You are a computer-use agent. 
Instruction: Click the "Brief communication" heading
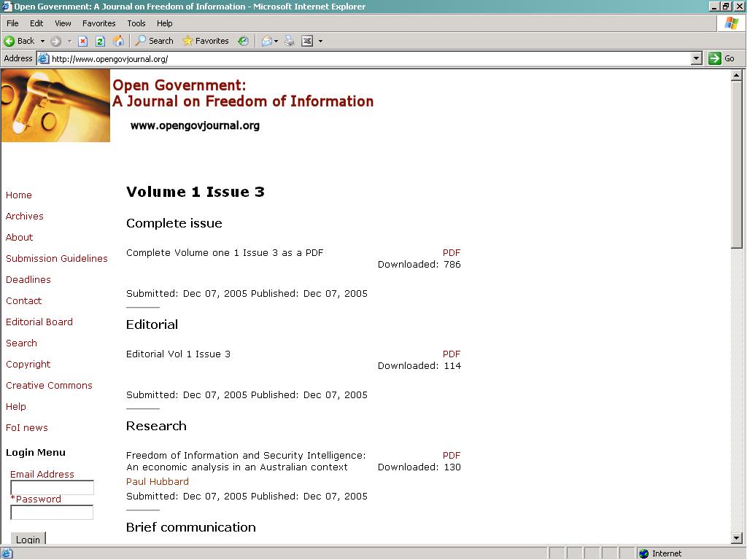pos(191,527)
